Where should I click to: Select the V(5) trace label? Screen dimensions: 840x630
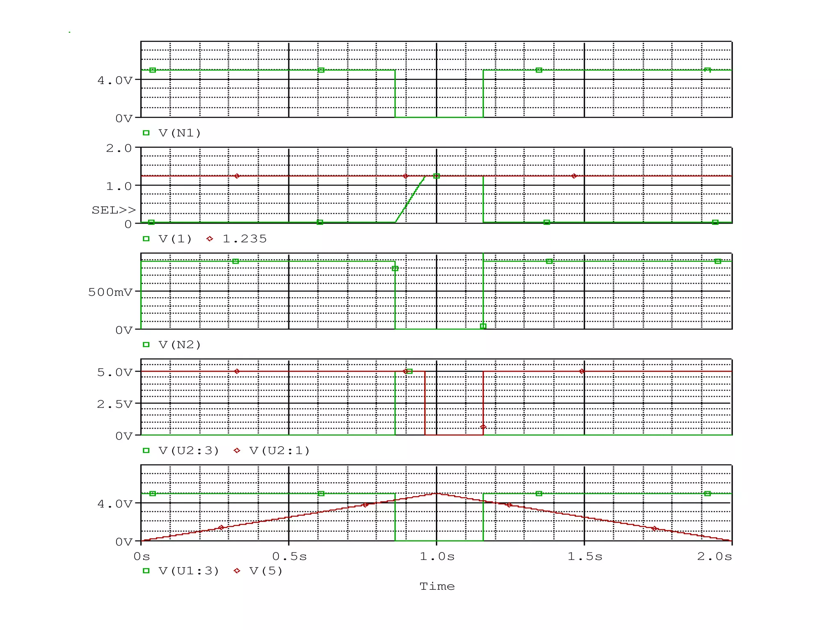266,571
